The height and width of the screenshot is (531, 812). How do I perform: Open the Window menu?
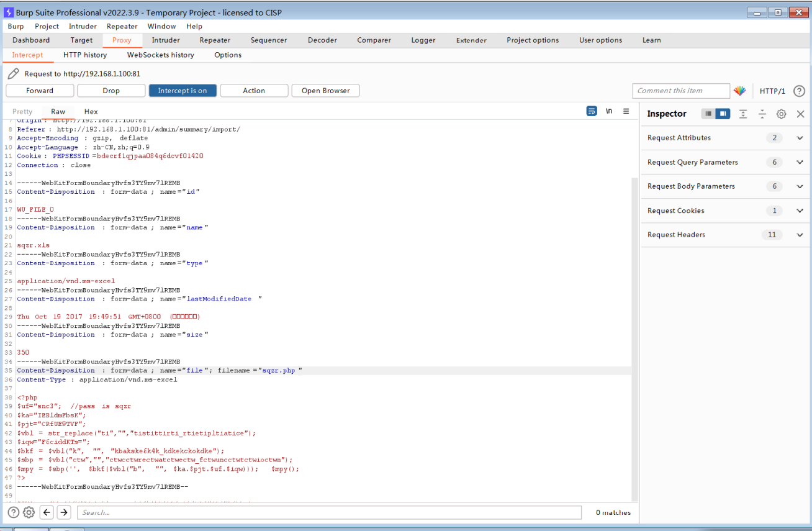(161, 26)
